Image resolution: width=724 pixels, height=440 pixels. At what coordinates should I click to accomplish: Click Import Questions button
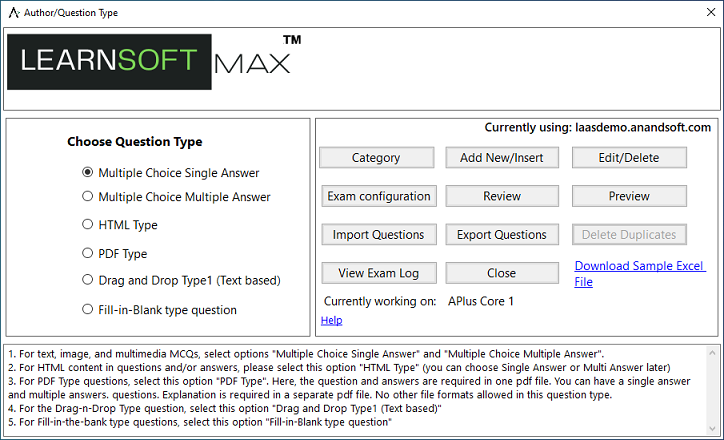[x=378, y=235]
